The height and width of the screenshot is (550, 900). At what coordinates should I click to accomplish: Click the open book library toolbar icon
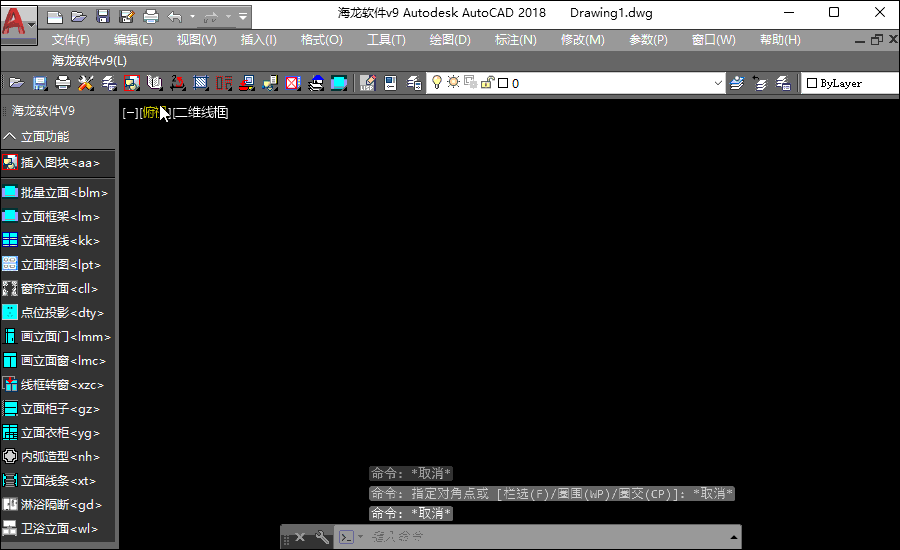point(154,83)
